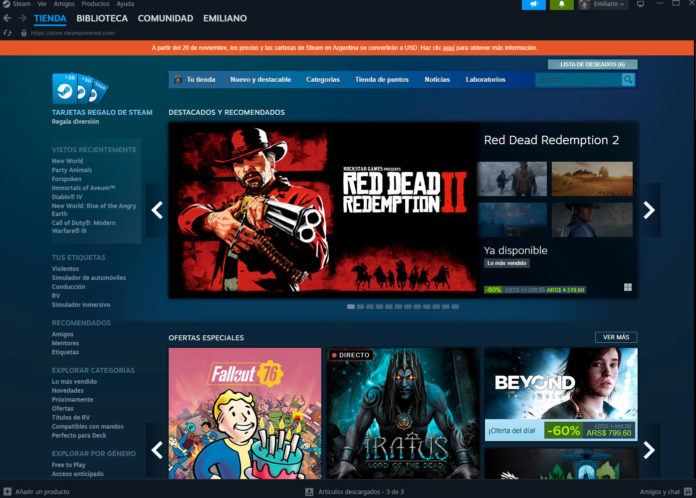The height and width of the screenshot is (498, 696).
Task: Select first carousel pagination dot
Action: pos(351,307)
